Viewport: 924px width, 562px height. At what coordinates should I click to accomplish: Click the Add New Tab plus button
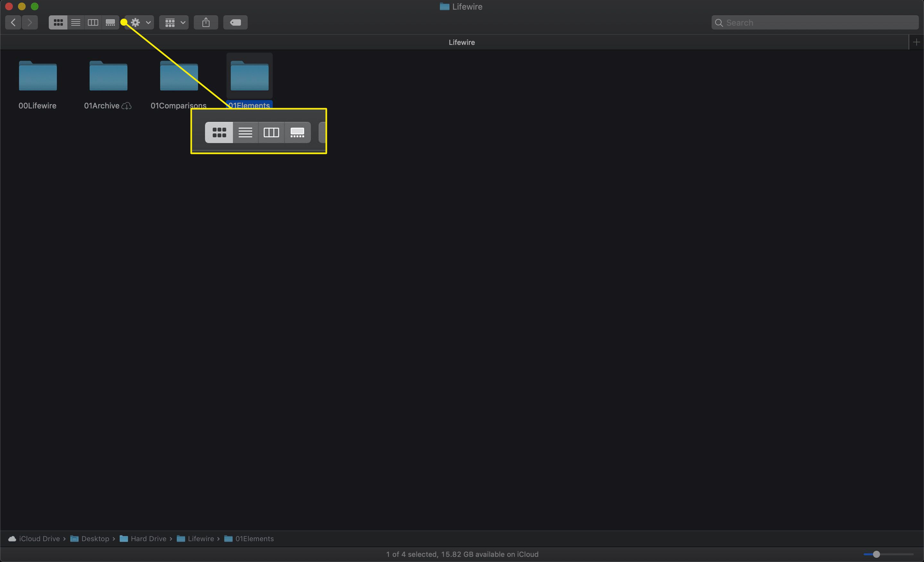pos(917,42)
